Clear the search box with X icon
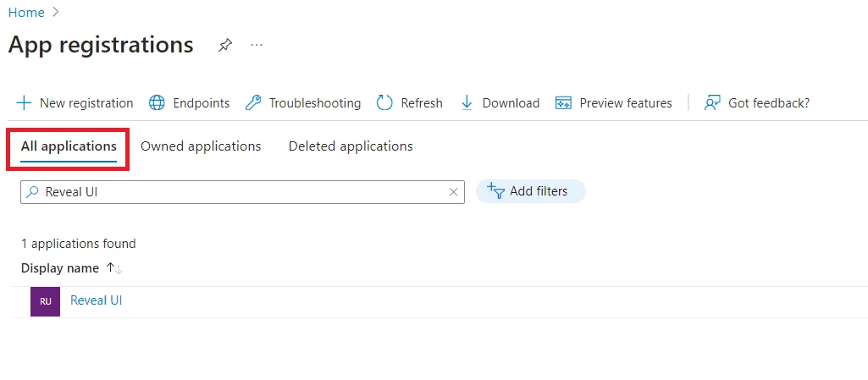The image size is (868, 380). click(x=453, y=192)
